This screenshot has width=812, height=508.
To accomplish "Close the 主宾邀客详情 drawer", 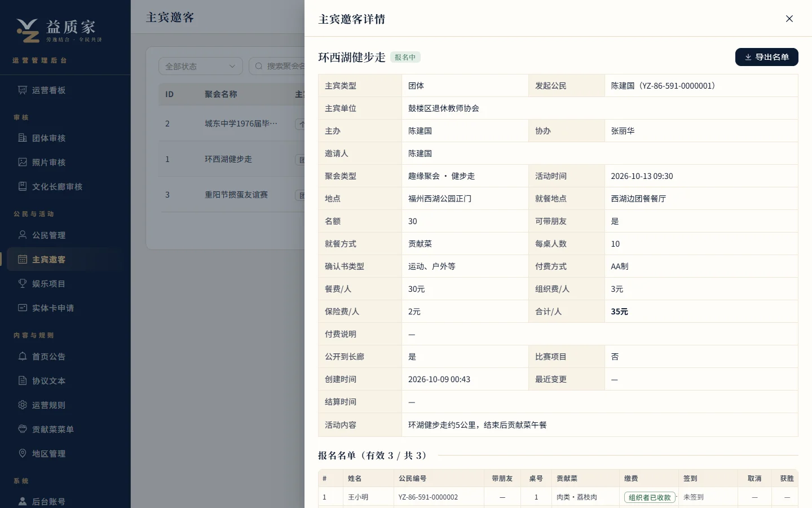I will pos(789,19).
